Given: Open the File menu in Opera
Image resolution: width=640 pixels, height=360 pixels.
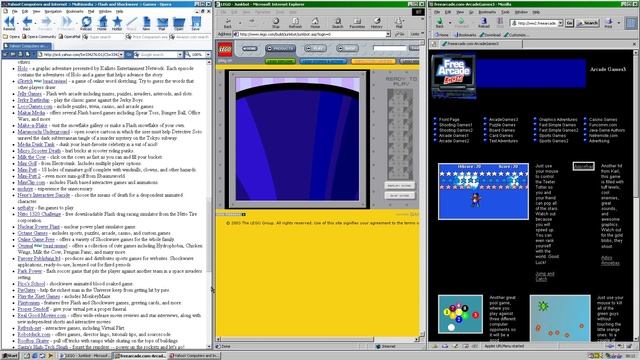Looking at the screenshot, I should (15, 11).
